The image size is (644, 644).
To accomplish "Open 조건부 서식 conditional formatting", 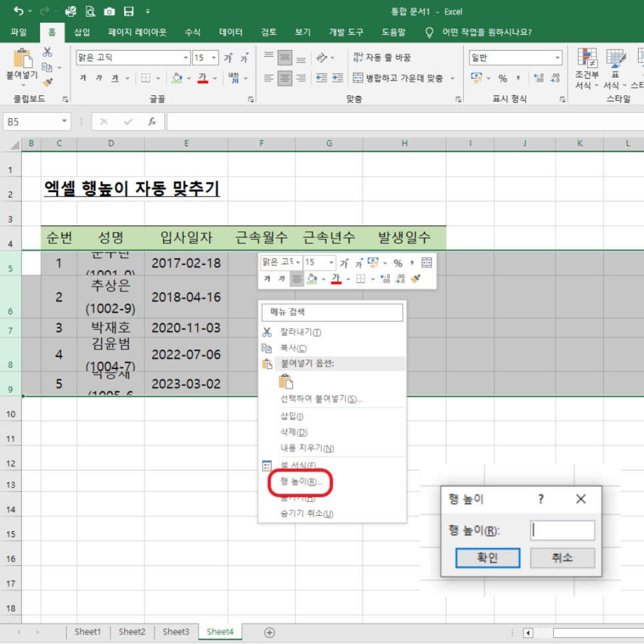I will point(587,69).
